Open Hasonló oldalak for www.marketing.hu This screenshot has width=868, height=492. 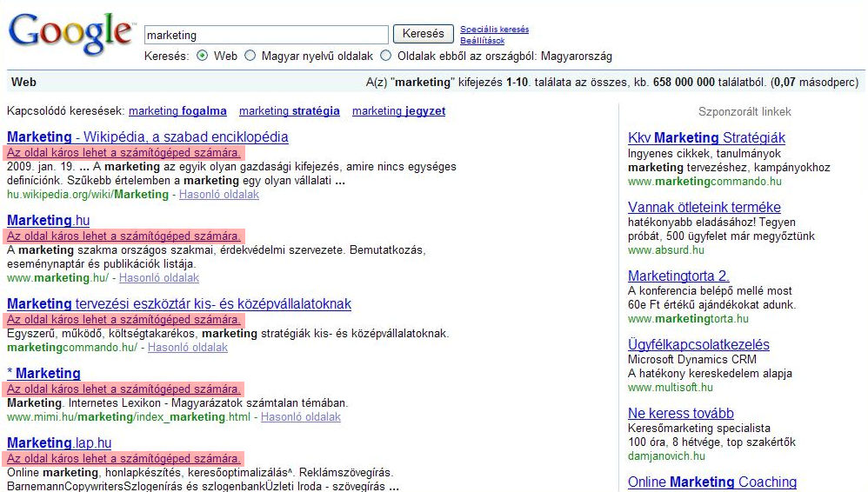tap(159, 278)
